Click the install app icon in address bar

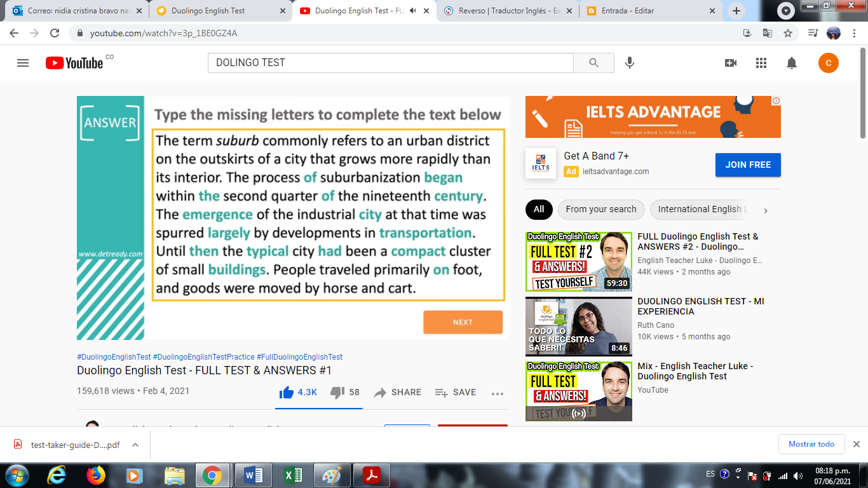747,33
